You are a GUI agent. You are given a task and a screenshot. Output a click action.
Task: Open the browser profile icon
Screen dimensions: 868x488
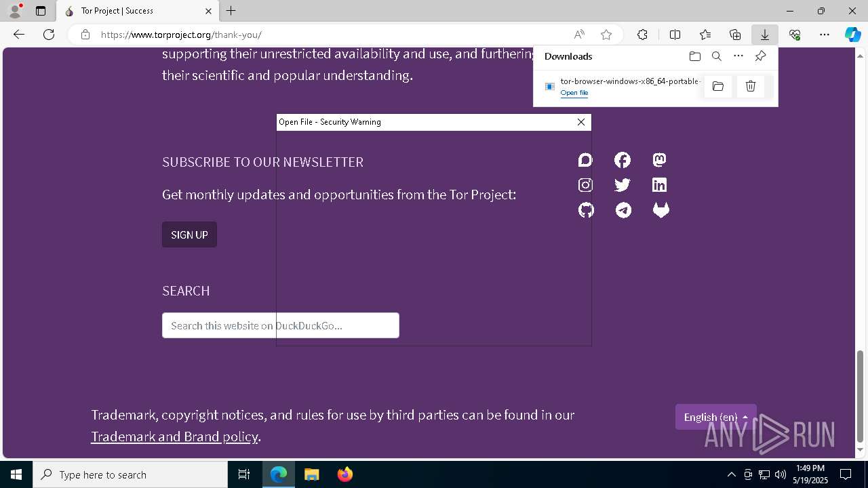(x=14, y=11)
